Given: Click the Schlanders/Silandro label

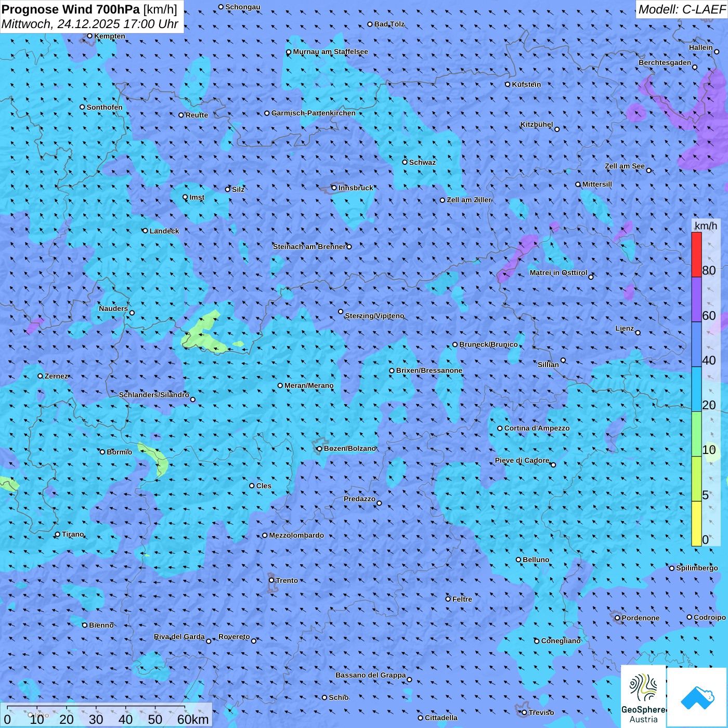Looking at the screenshot, I should 154,395.
